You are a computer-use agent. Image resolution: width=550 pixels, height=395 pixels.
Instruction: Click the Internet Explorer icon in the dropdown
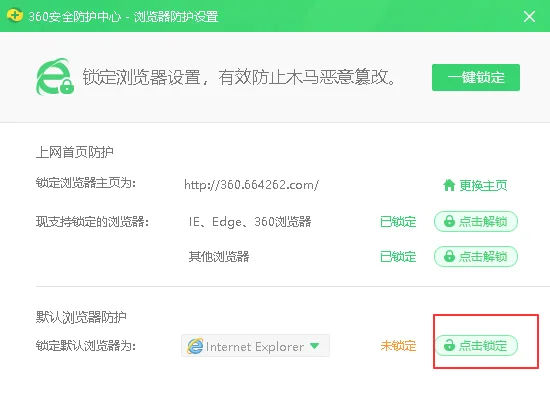coord(195,346)
